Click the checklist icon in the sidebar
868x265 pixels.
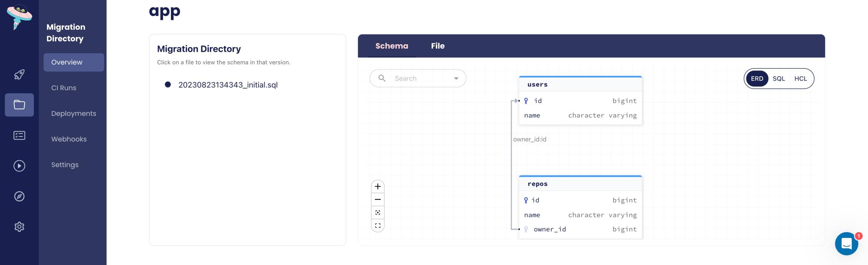19,135
